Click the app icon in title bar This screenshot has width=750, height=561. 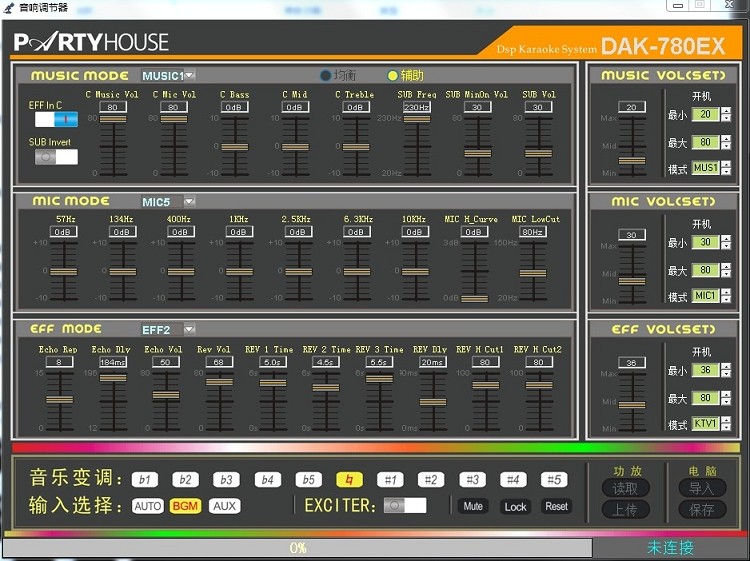tap(9, 8)
